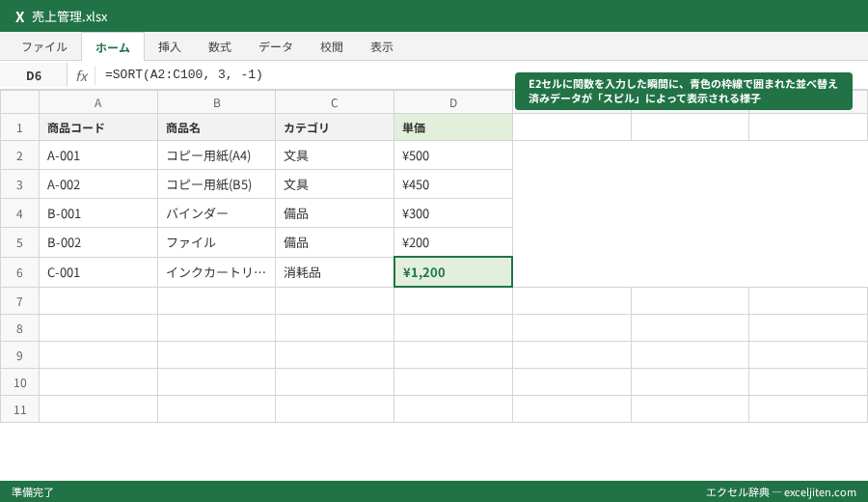The height and width of the screenshot is (502, 868).
Task: Click the Name Box showing D6
Action: (x=34, y=75)
